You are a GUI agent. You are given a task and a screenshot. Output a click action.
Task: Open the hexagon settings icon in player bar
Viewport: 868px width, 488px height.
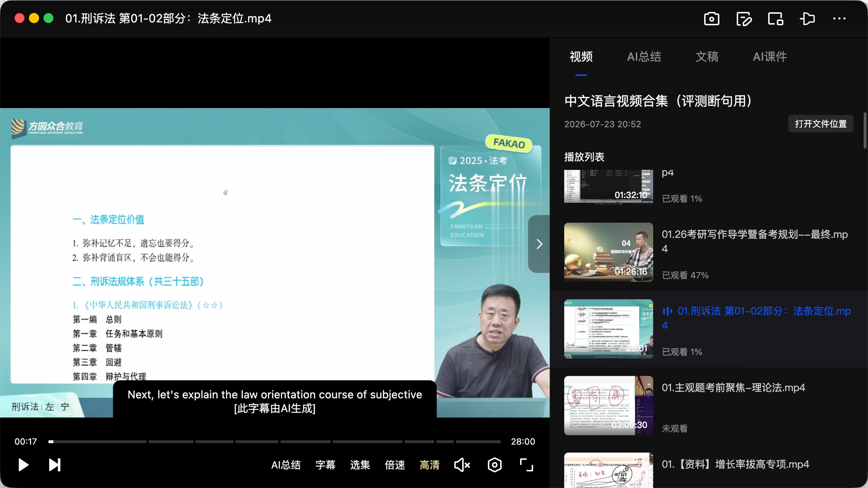click(494, 465)
